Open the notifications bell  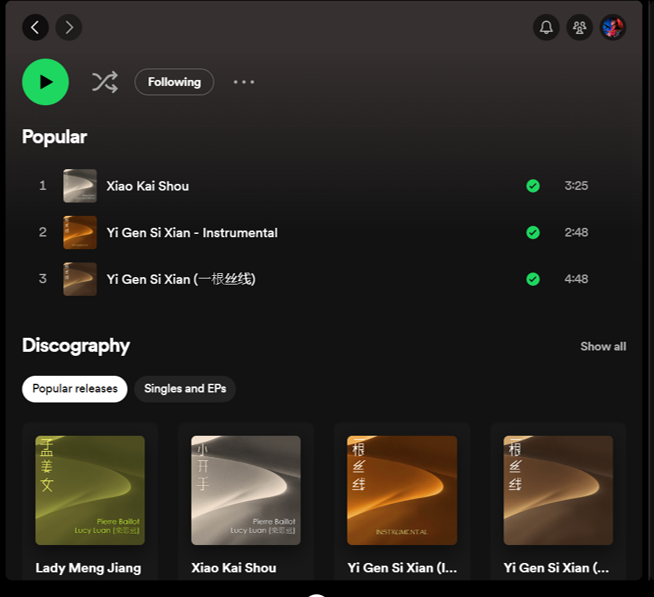click(546, 28)
